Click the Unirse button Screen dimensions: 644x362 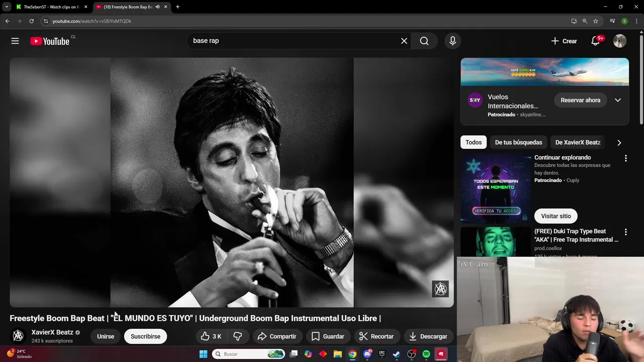[106, 336]
